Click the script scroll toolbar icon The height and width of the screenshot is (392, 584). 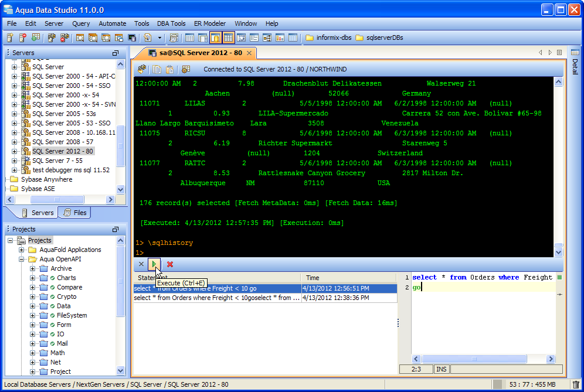[x=174, y=38]
